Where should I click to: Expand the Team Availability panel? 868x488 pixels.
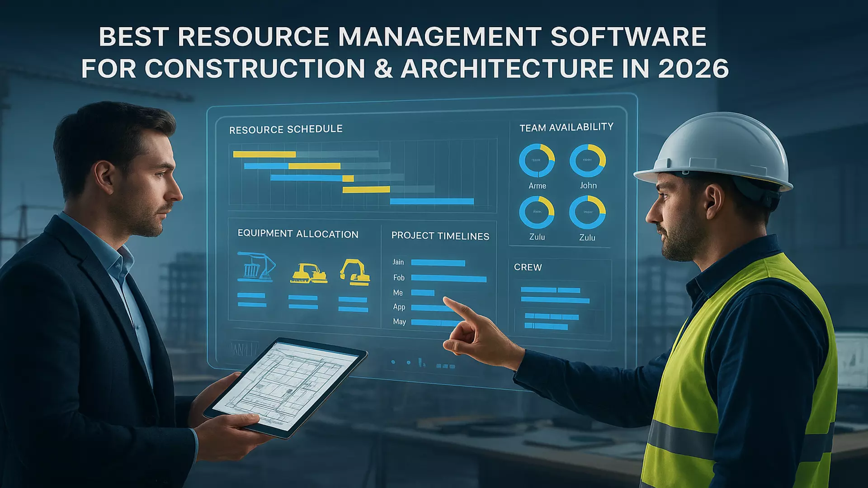[566, 127]
